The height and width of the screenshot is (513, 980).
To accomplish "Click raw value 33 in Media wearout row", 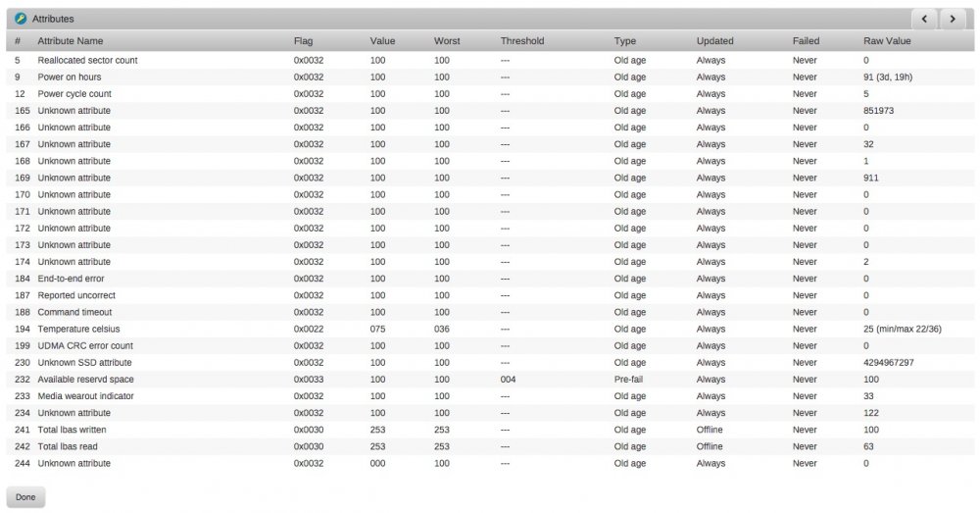I will pyautogui.click(x=868, y=396).
